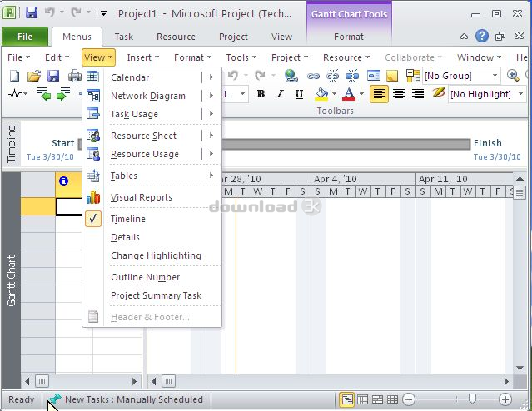This screenshot has width=532, height=411.
Task: Click the yellow Task Notes icon
Action: point(392,76)
